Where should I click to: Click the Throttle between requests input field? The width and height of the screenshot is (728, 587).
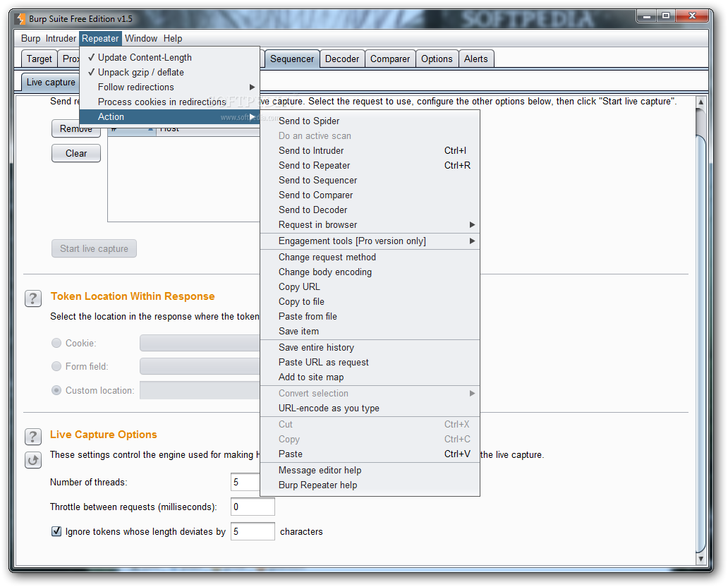tap(253, 507)
